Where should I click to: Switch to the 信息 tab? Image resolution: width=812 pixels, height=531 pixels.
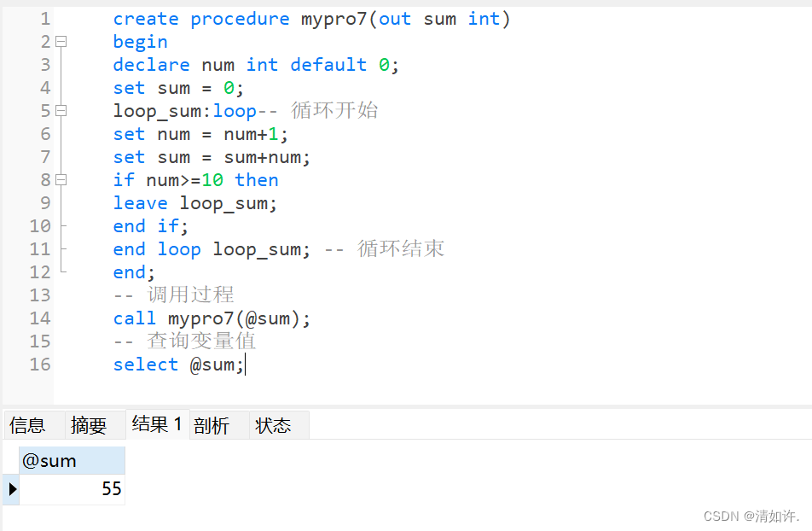(26, 424)
